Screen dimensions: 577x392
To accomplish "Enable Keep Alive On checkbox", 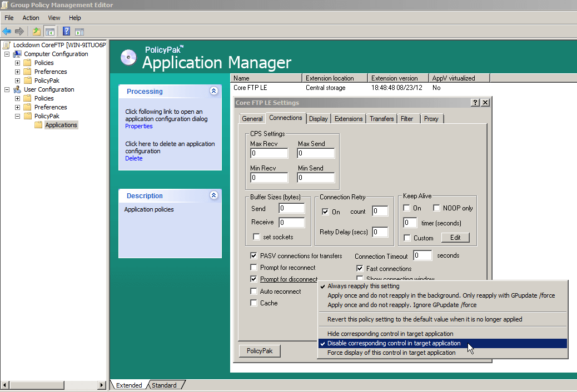I will click(x=406, y=208).
